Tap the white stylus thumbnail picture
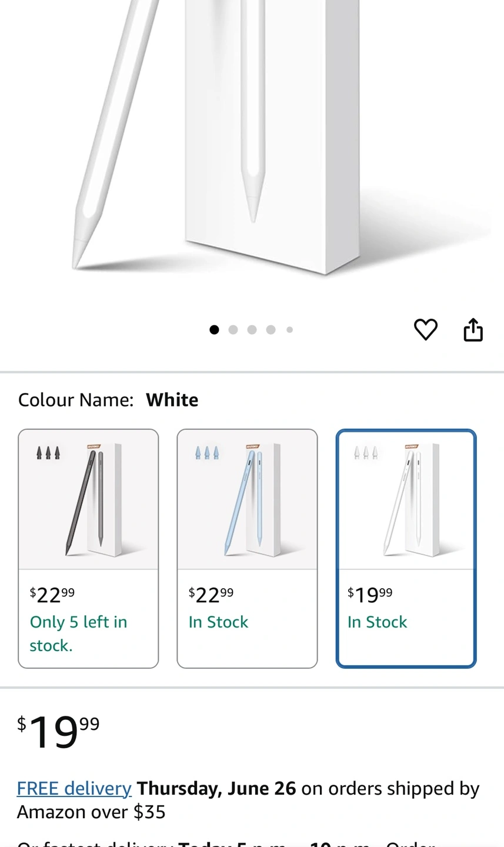Image resolution: width=504 pixels, height=847 pixels. 406,500
